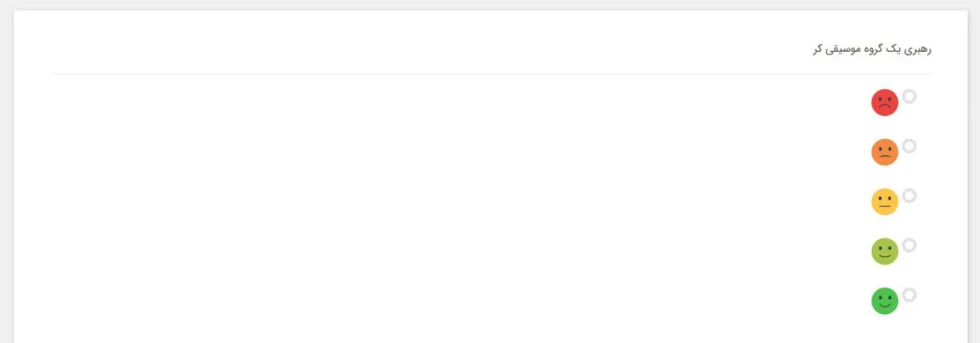This screenshot has height=343, width=980.
Task: Choose the second radio button from the top
Action: point(910,146)
